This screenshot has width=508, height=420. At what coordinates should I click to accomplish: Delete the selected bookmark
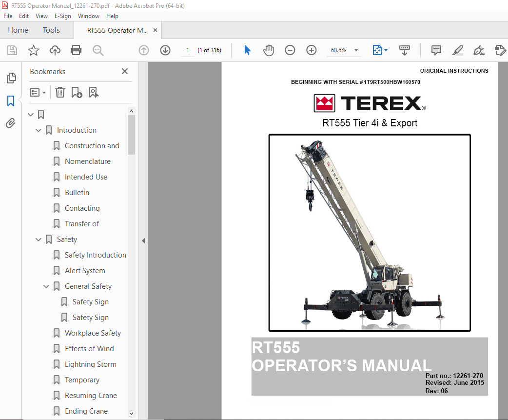60,92
